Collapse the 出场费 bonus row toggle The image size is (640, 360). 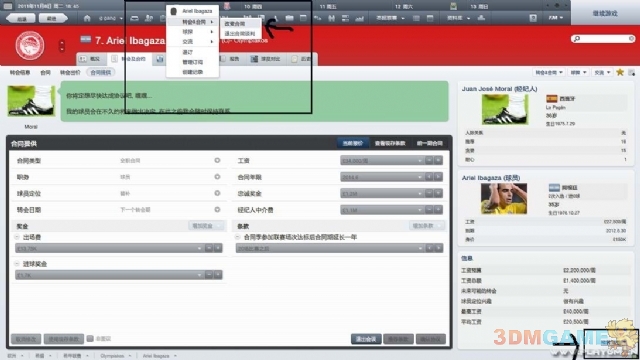tap(17, 237)
